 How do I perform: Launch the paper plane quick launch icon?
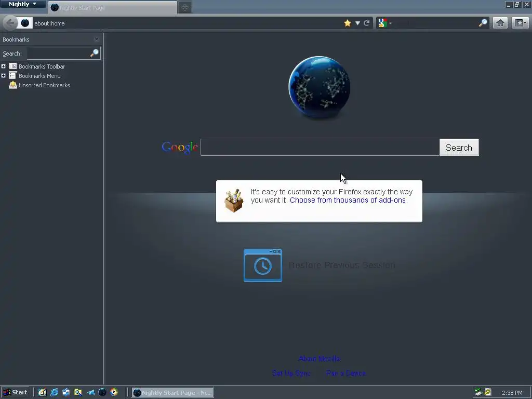[90, 393]
